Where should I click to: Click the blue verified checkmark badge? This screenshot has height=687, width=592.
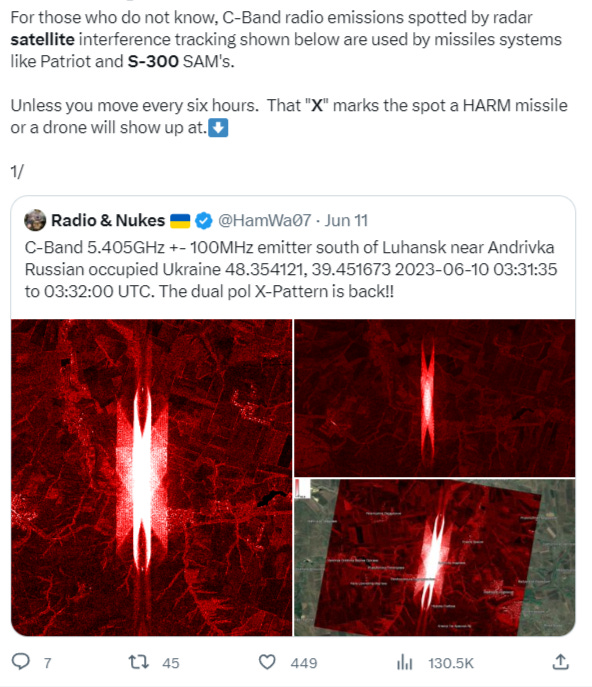pos(203,220)
